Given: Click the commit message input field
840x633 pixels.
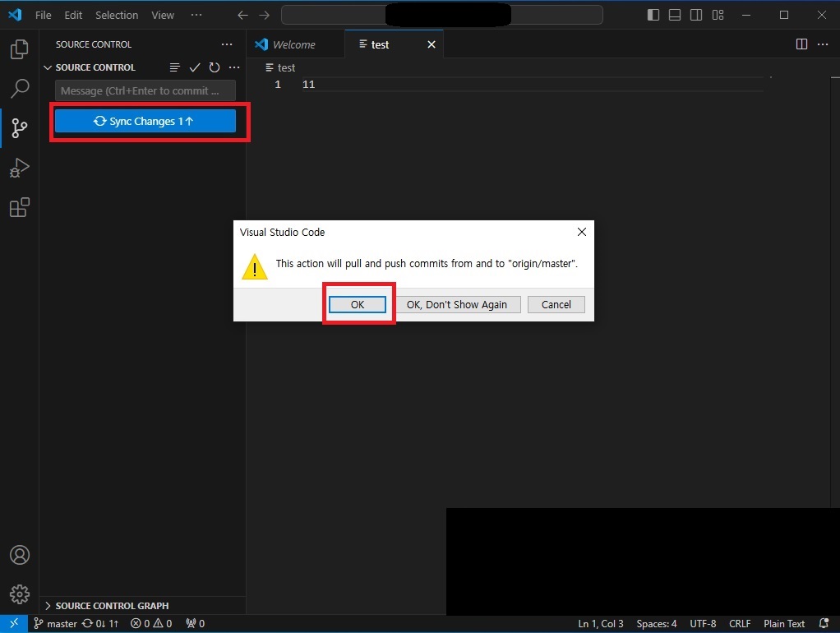Looking at the screenshot, I should coord(145,90).
